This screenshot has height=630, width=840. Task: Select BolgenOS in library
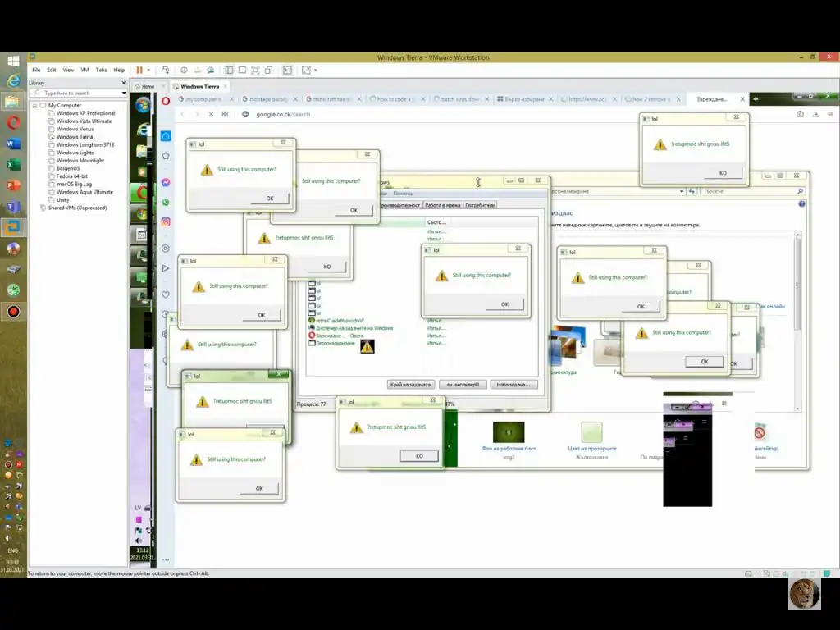coord(68,168)
